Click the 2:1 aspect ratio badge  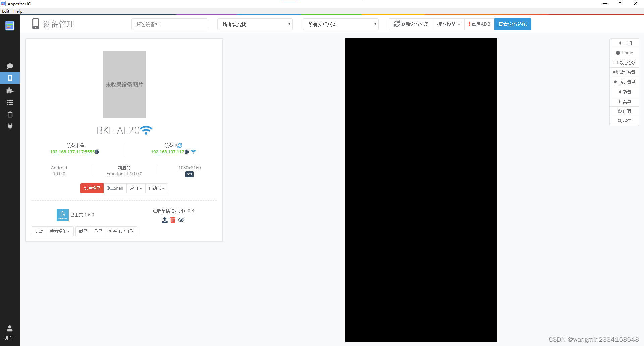point(190,174)
